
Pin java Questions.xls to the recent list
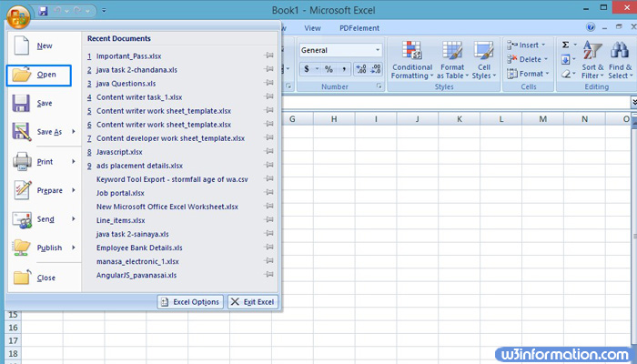(268, 83)
